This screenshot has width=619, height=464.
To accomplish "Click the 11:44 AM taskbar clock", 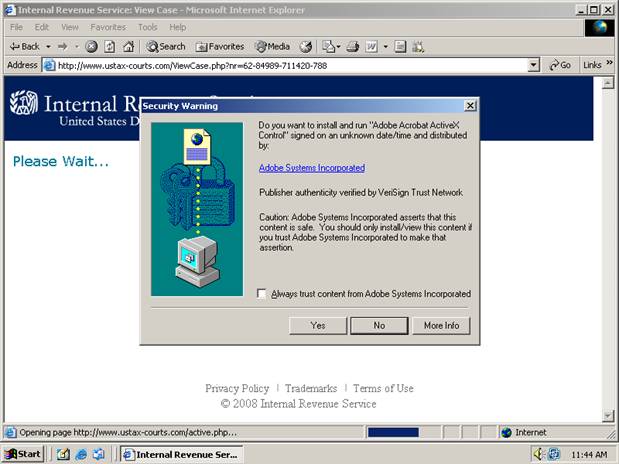I will coord(589,455).
